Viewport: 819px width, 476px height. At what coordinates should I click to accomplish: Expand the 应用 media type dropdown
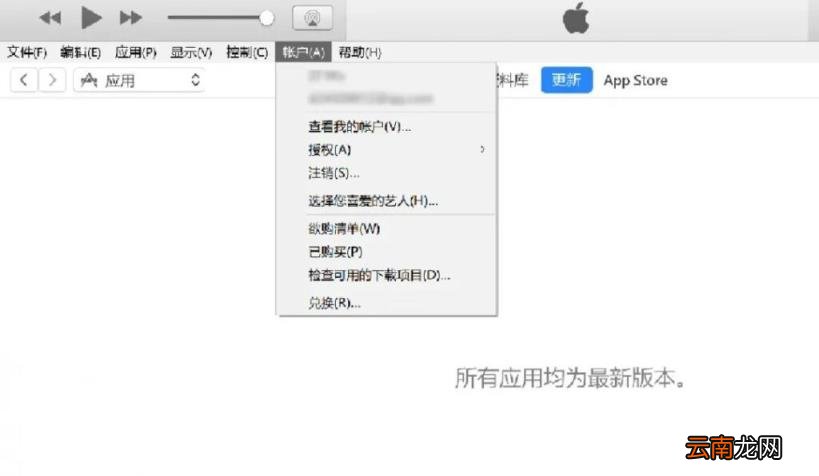tap(139, 80)
